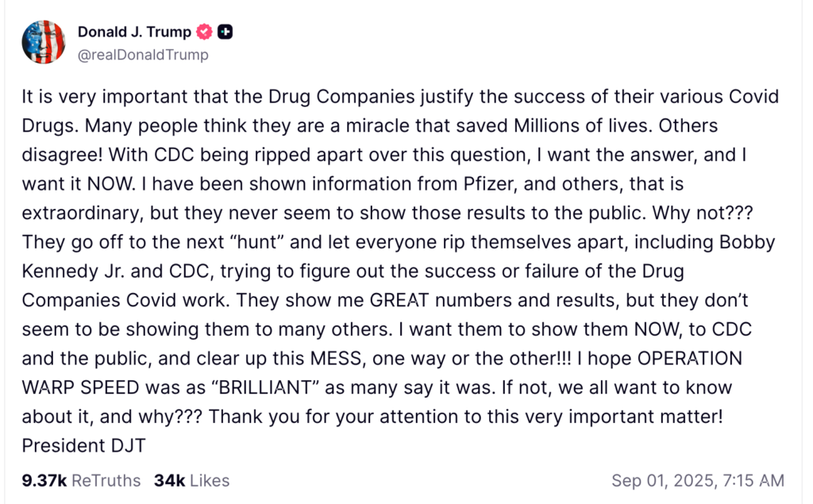The width and height of the screenshot is (813, 504).
Task: Click the red verified checkmark badge
Action: [204, 32]
